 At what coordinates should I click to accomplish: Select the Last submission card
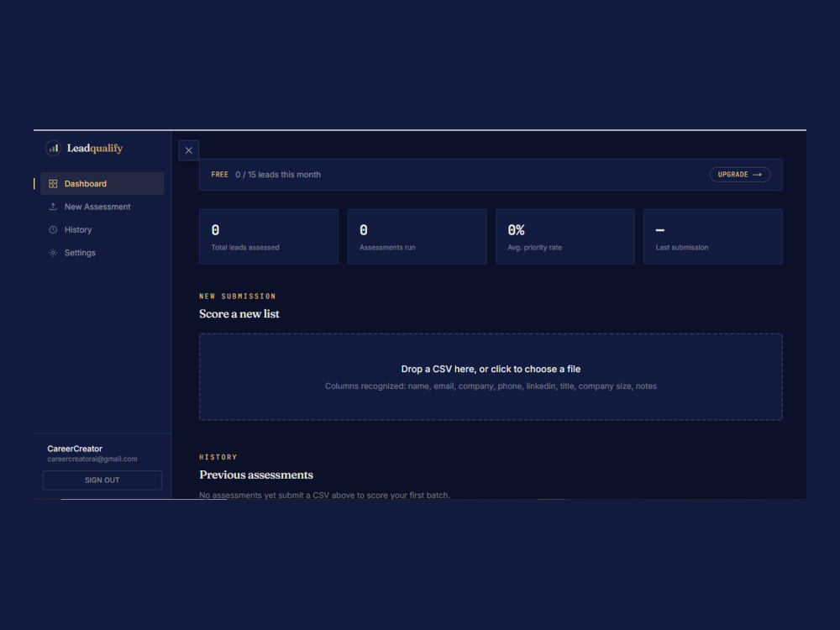point(713,237)
